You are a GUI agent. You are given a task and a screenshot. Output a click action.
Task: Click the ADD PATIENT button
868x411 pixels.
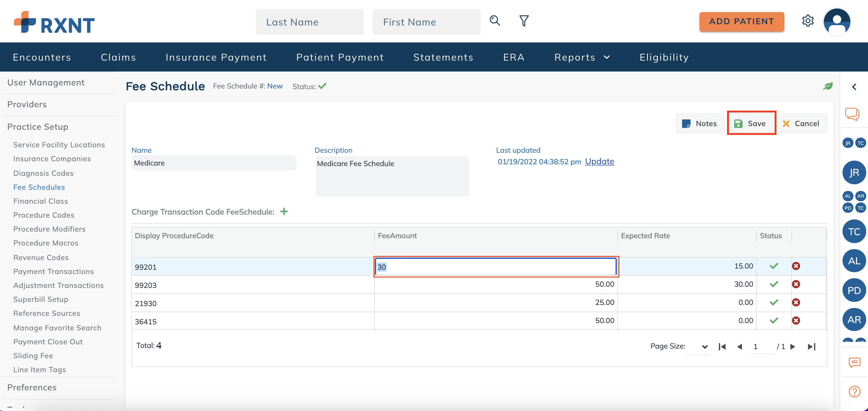[741, 22]
